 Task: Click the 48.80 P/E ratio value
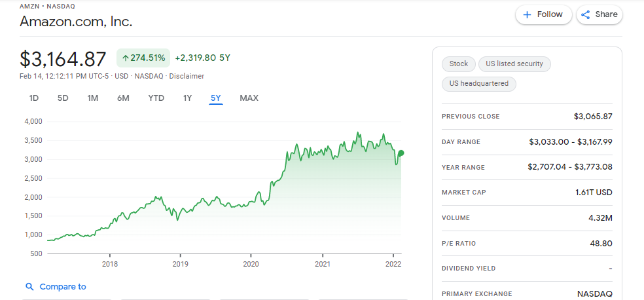coord(601,243)
